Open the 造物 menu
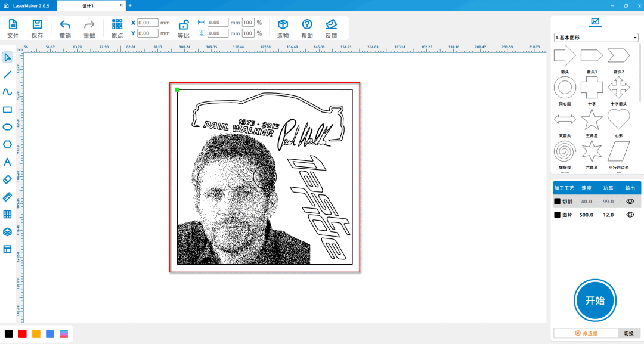644x344 pixels. 283,28
